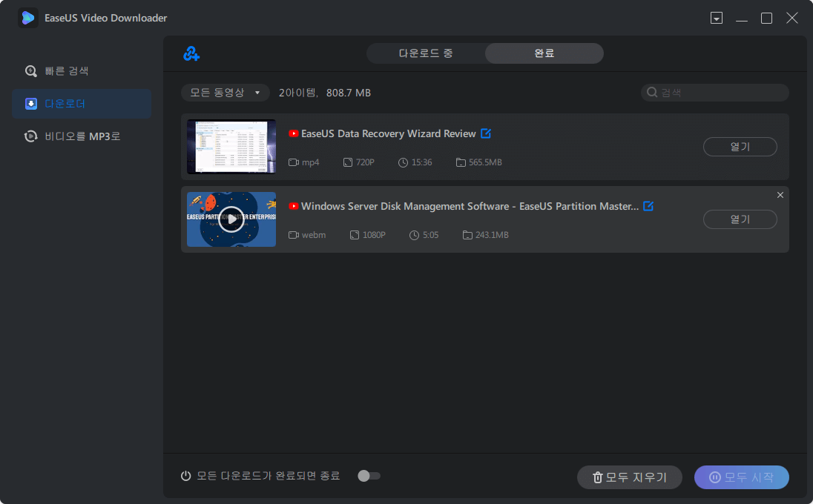Select the 완료 tab
Viewport: 813px width, 504px height.
pyautogui.click(x=544, y=53)
